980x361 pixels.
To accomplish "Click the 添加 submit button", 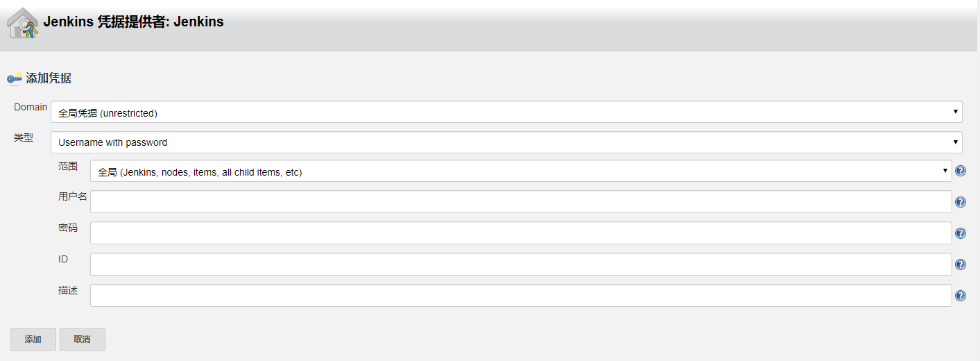I will (x=33, y=339).
